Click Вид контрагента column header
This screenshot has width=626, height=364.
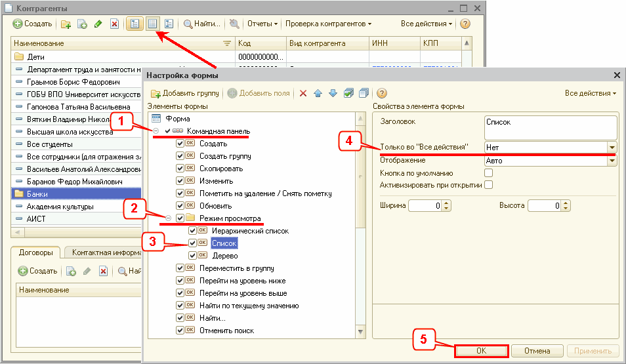point(327,43)
